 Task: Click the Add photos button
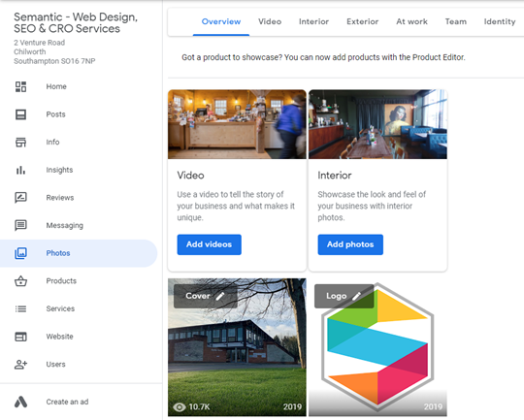click(x=350, y=244)
